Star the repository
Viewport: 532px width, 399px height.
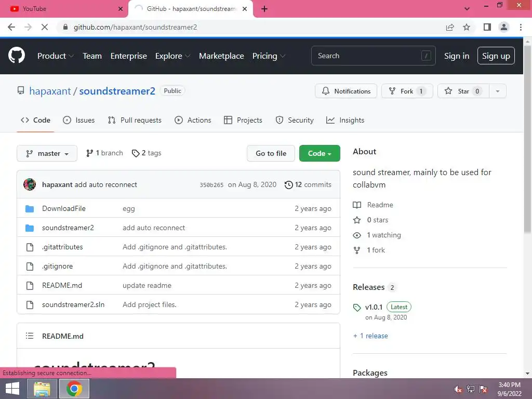coord(463,91)
